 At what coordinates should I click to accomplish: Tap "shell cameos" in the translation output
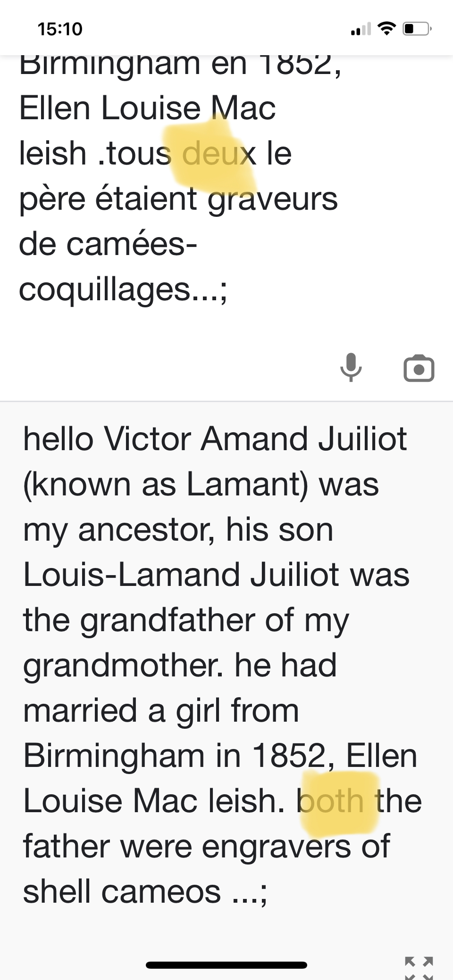(122, 892)
